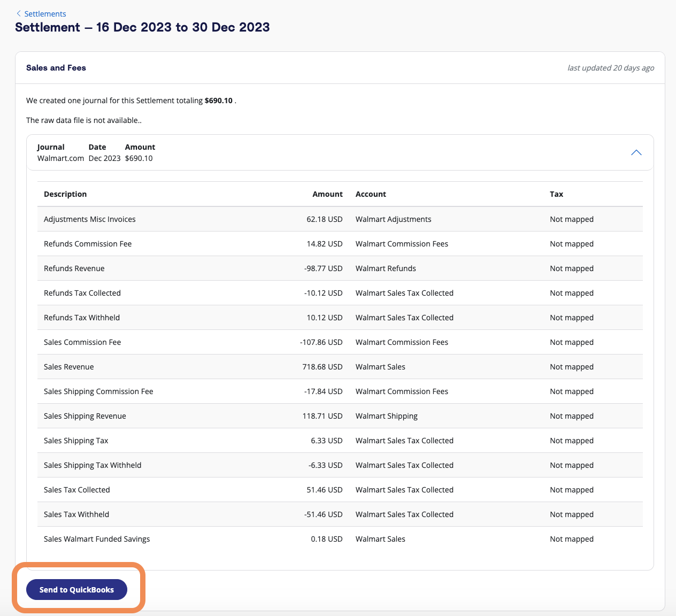Select the Refunds Tax Withheld description
This screenshot has height=616, width=676.
[82, 318]
